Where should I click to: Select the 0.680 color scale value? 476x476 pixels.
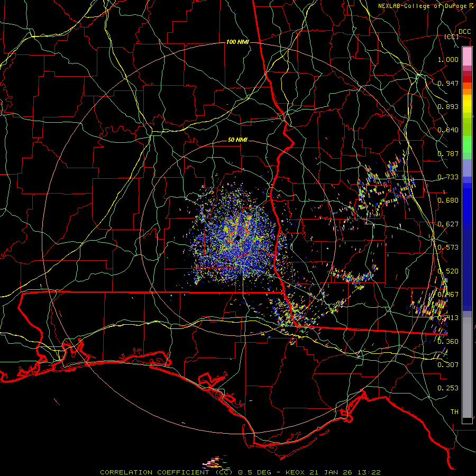[448, 200]
